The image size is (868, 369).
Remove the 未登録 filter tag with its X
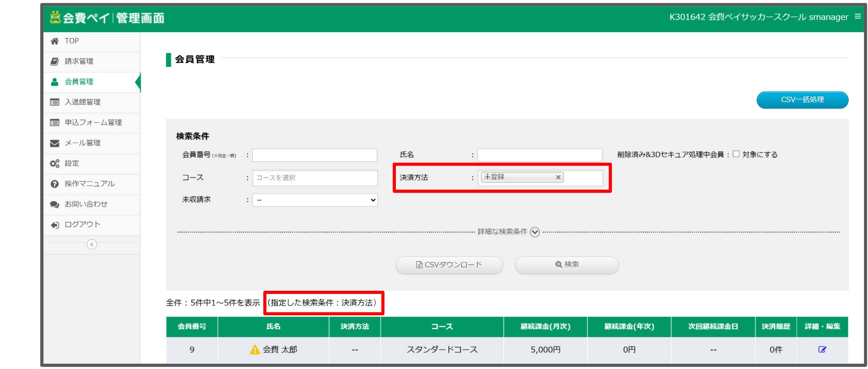[x=558, y=177]
